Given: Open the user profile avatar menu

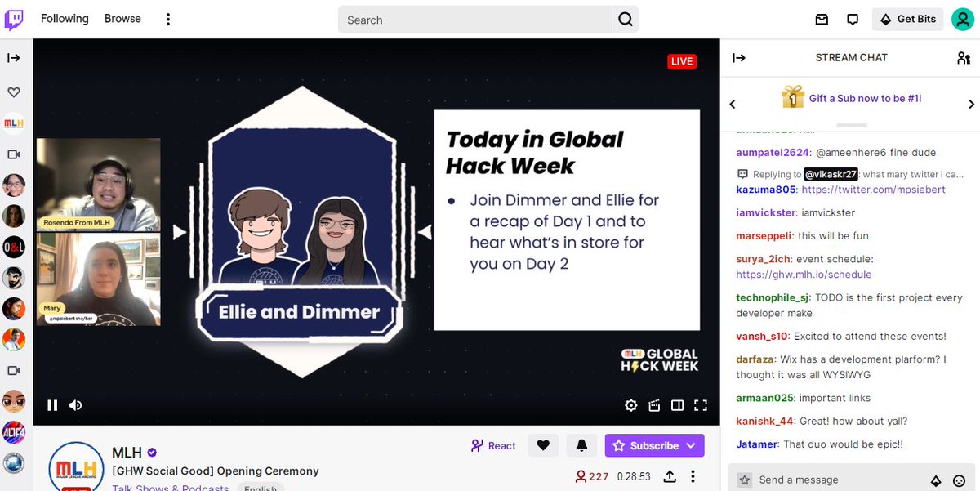Looking at the screenshot, I should click(x=963, y=19).
